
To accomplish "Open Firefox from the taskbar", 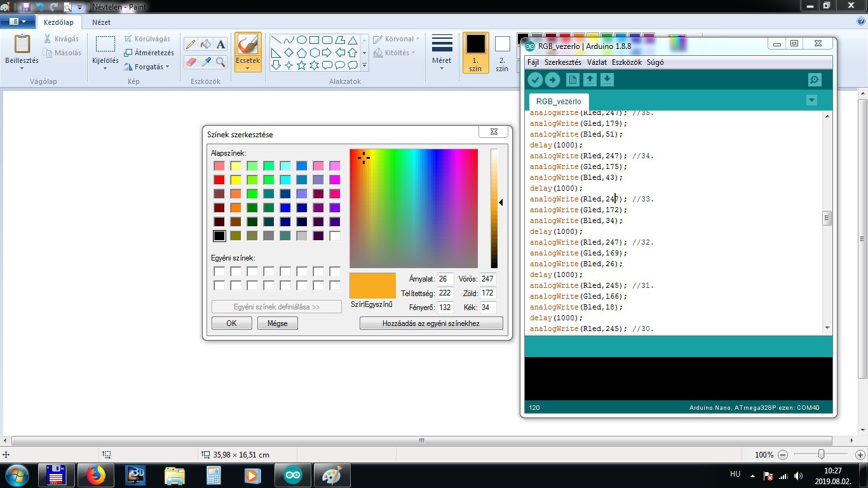I will [96, 475].
